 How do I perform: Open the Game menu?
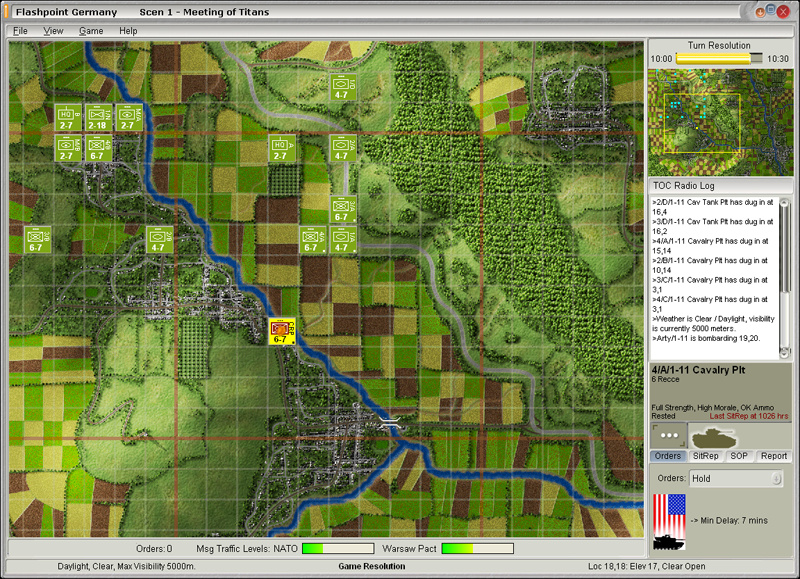click(91, 31)
